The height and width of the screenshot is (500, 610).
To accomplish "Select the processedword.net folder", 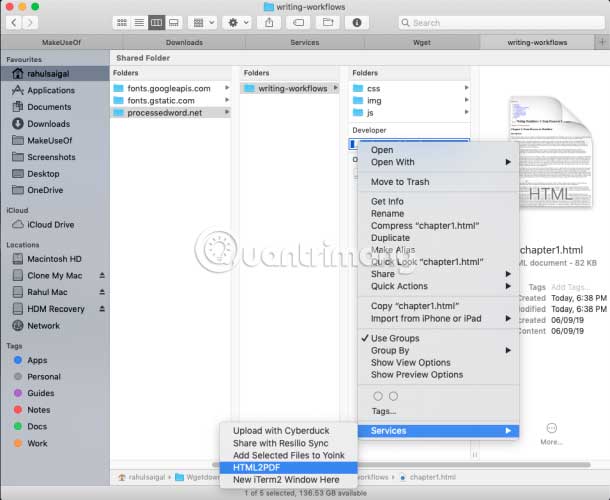I will [x=171, y=113].
